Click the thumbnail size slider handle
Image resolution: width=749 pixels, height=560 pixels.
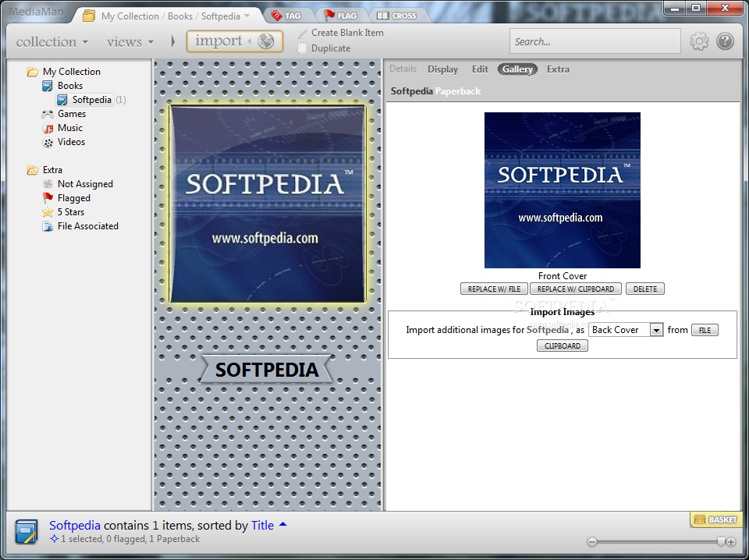coord(721,542)
